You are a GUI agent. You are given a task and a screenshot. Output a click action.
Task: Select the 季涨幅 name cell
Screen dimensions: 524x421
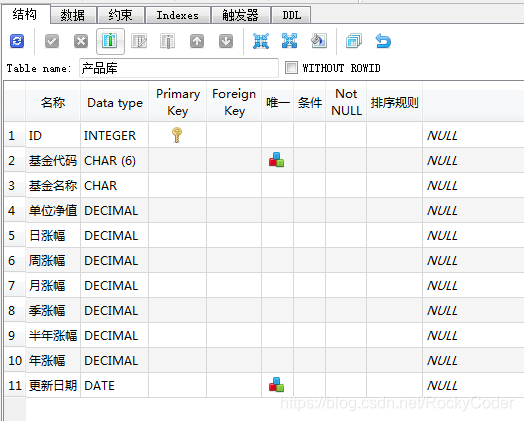[53, 310]
